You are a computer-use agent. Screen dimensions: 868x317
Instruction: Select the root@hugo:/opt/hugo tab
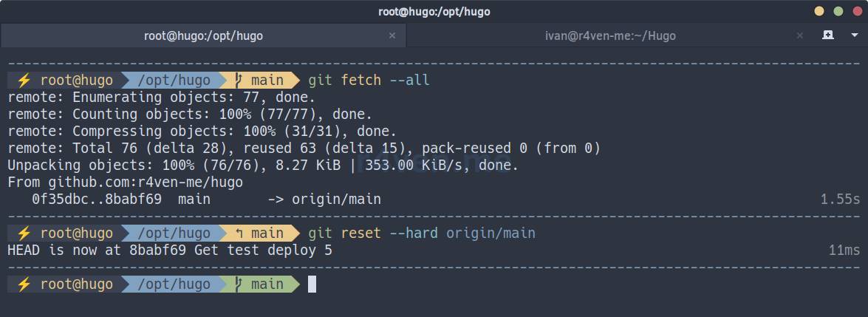pos(203,35)
